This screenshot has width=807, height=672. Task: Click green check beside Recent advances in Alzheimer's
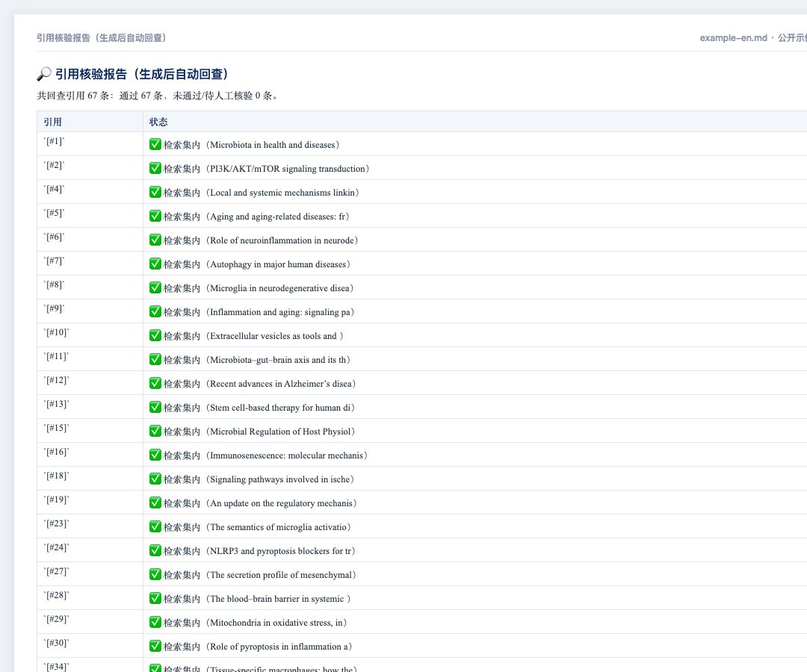[155, 384]
